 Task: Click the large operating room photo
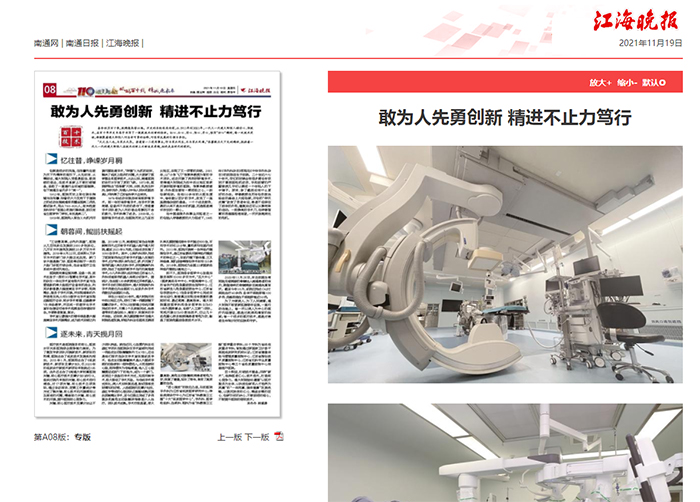(505, 264)
